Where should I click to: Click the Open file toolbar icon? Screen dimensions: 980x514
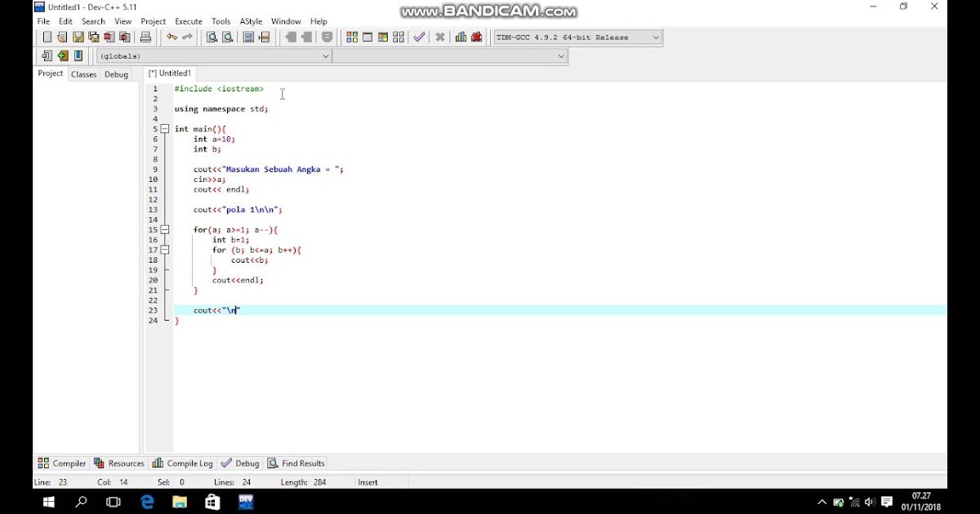point(62,37)
